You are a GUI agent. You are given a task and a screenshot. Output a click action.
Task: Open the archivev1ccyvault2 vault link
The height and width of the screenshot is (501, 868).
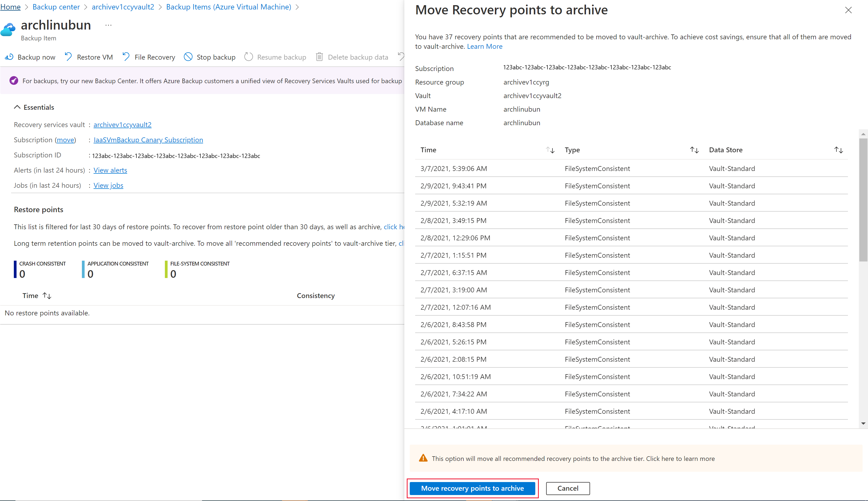click(x=122, y=125)
